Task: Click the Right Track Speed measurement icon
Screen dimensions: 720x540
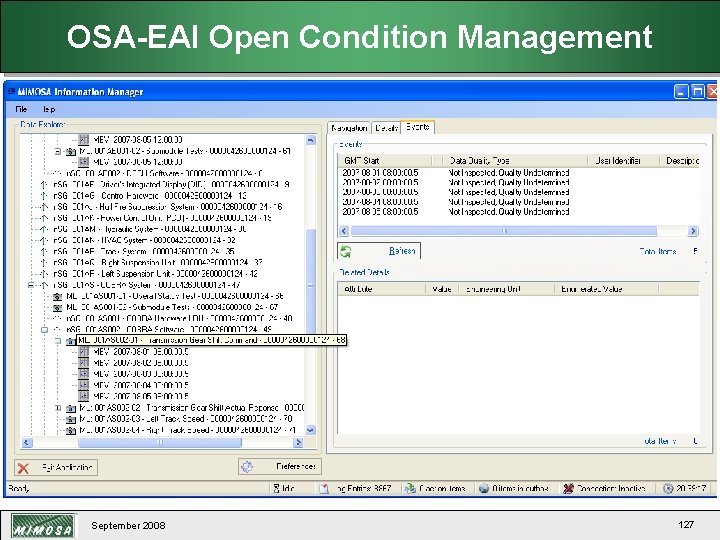Action: point(71,430)
